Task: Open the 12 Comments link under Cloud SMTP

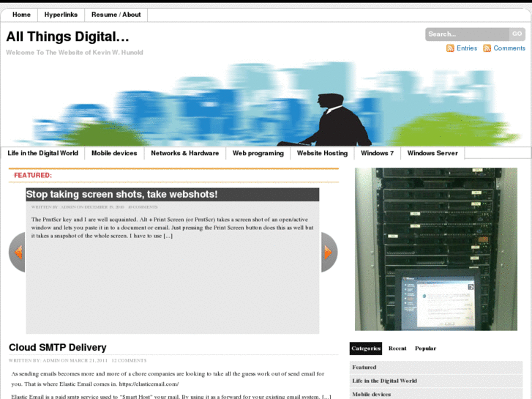Action: click(x=129, y=361)
